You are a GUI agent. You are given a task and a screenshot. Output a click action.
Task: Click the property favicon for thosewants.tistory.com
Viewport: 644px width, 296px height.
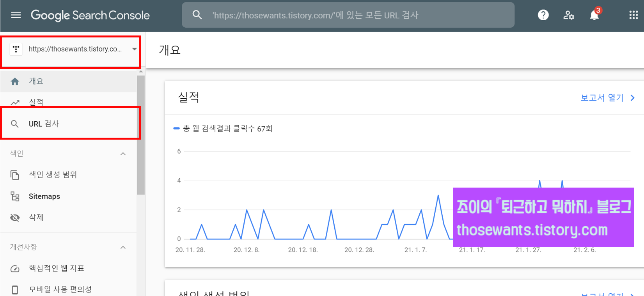16,49
